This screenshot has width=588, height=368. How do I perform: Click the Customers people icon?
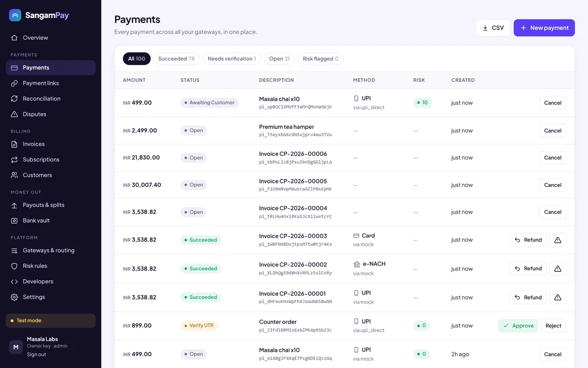(14, 175)
